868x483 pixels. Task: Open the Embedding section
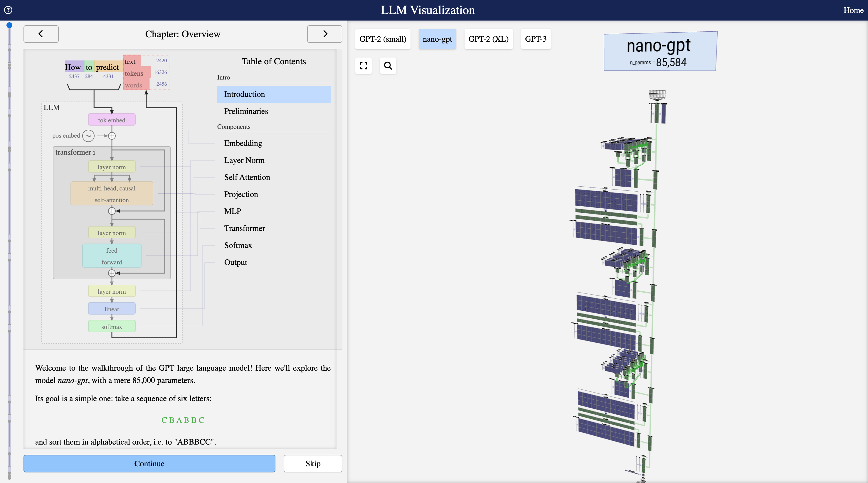click(x=243, y=143)
